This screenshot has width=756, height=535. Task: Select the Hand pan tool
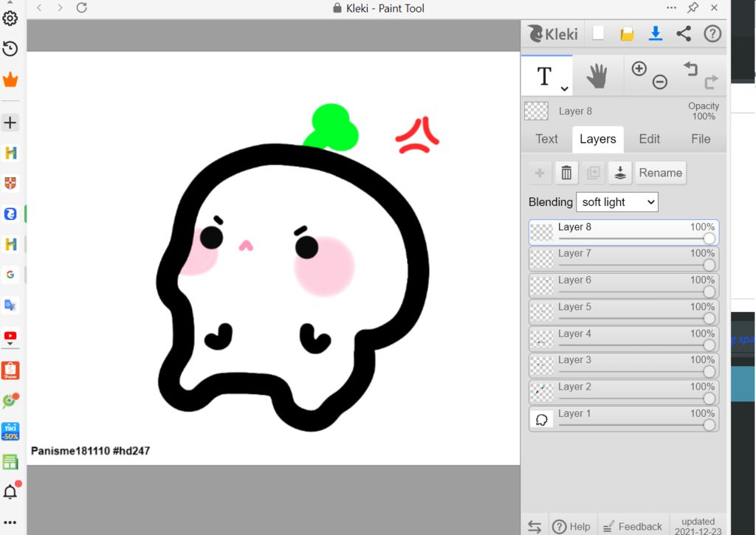coord(597,76)
